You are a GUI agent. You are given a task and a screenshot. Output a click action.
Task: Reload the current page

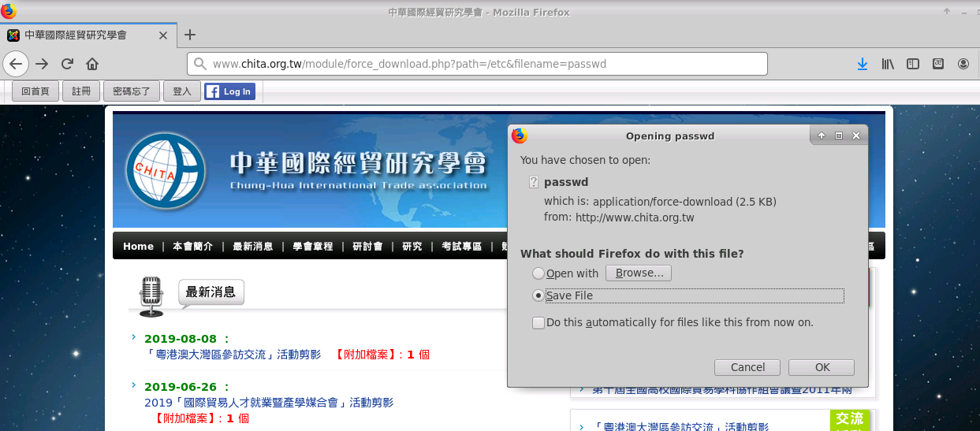coord(67,64)
